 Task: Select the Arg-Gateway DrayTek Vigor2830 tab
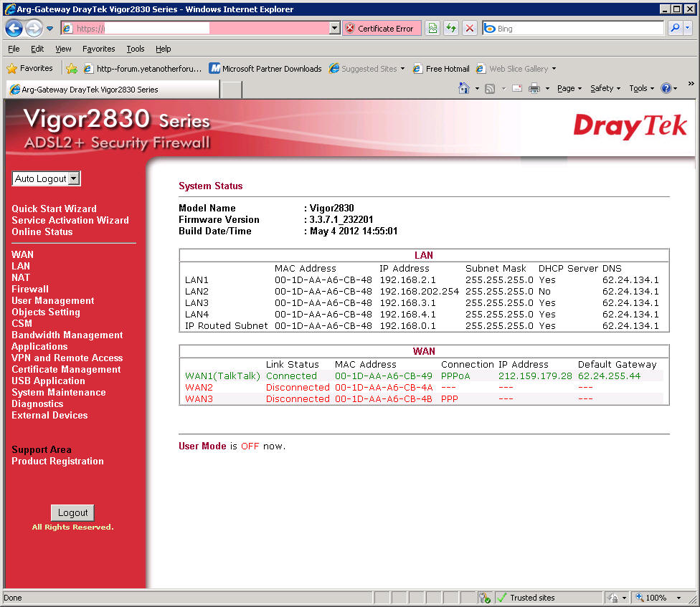(113, 89)
